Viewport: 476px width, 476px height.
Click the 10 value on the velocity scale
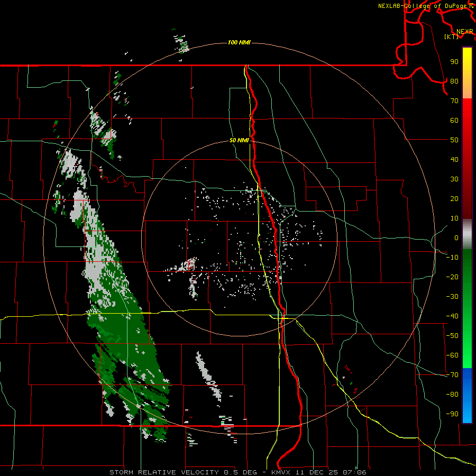click(454, 218)
